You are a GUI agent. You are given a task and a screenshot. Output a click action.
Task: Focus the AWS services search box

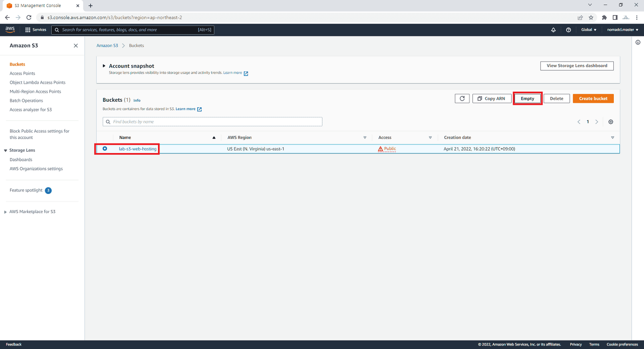[x=133, y=30]
